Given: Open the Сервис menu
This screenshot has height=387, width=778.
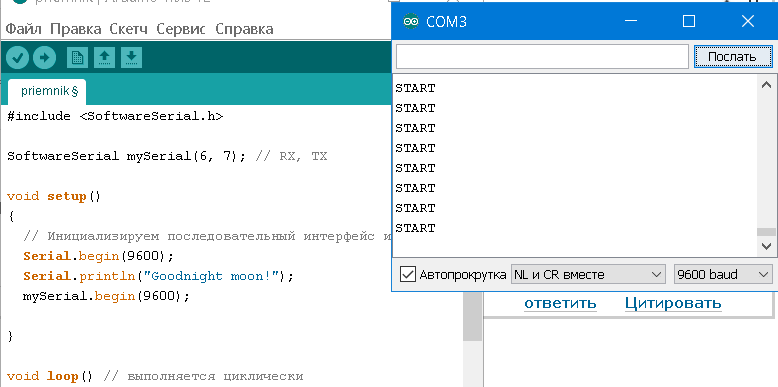Looking at the screenshot, I should [x=181, y=29].
